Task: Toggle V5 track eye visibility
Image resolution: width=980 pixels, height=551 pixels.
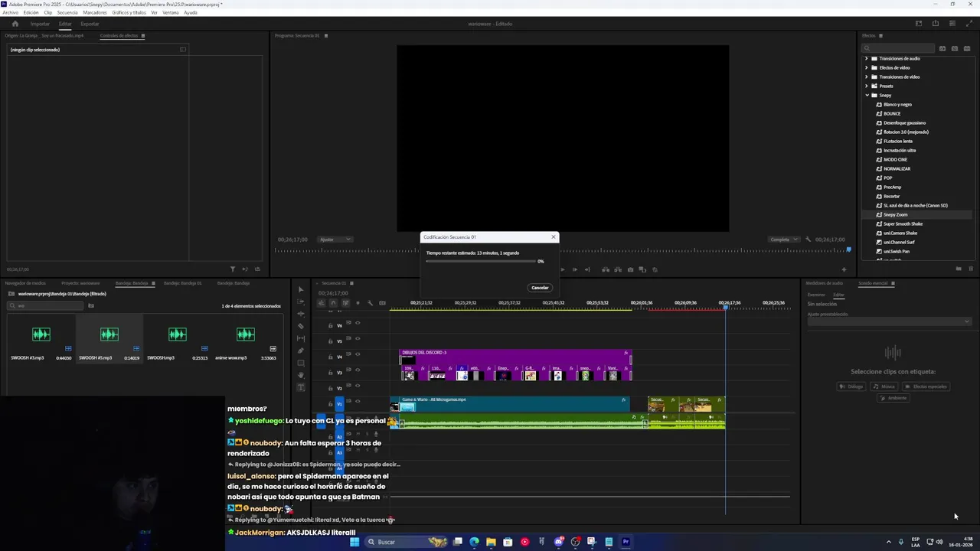Action: pos(358,338)
